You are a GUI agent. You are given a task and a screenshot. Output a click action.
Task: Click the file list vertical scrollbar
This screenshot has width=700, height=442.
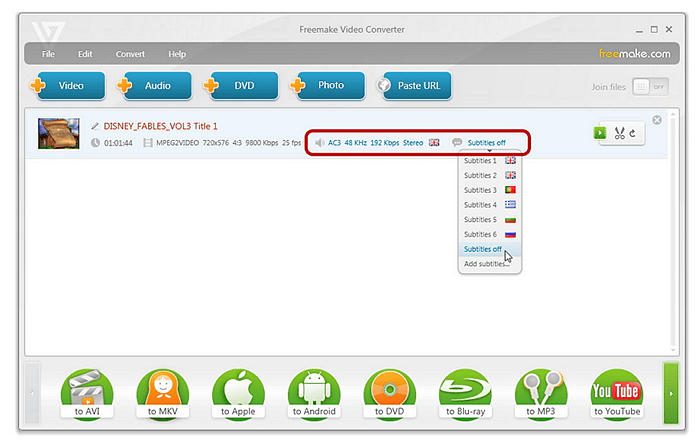(673, 231)
